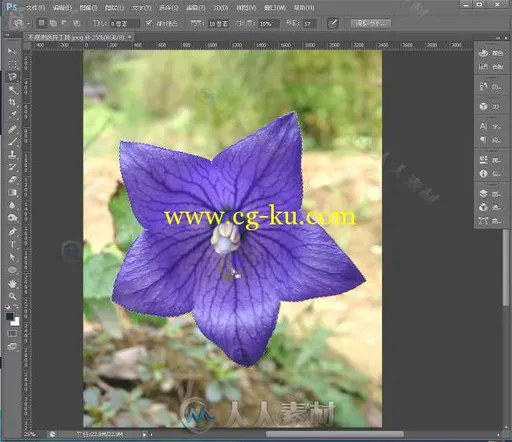
Task: Select the Magic Wand tool
Action: pos(12,90)
